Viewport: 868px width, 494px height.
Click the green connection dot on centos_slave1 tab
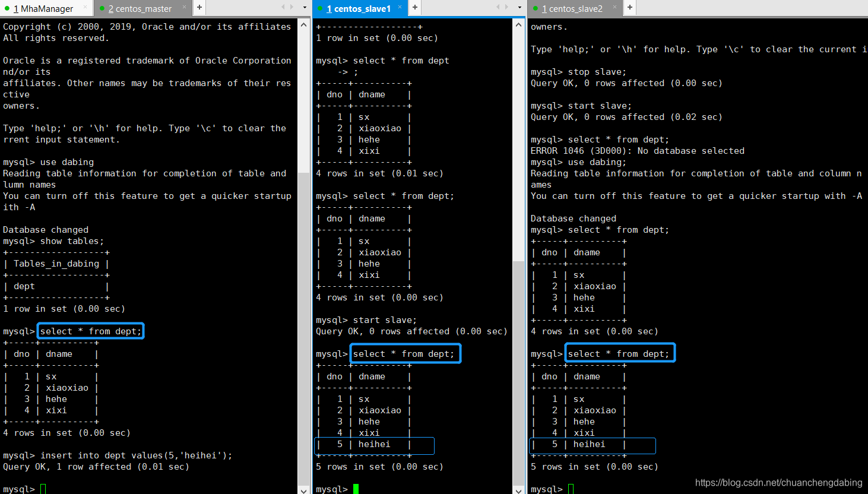pos(321,8)
